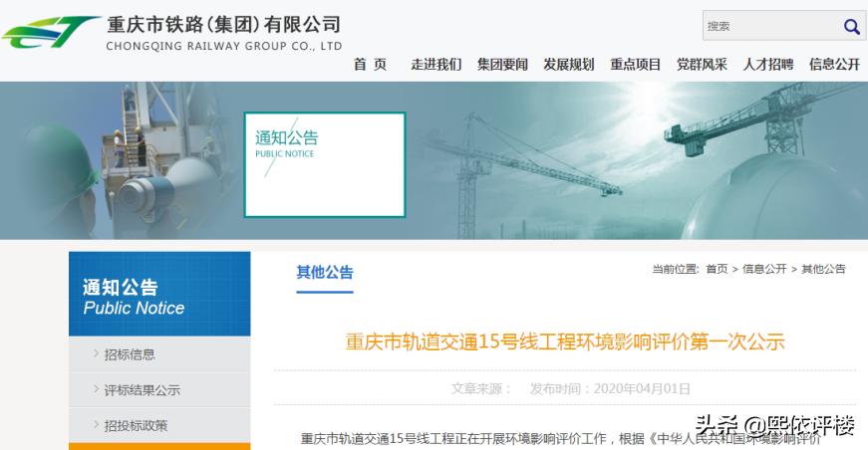Click the CHONGQING RAILWAY GROUP CO., LTD text

pyautogui.click(x=223, y=47)
